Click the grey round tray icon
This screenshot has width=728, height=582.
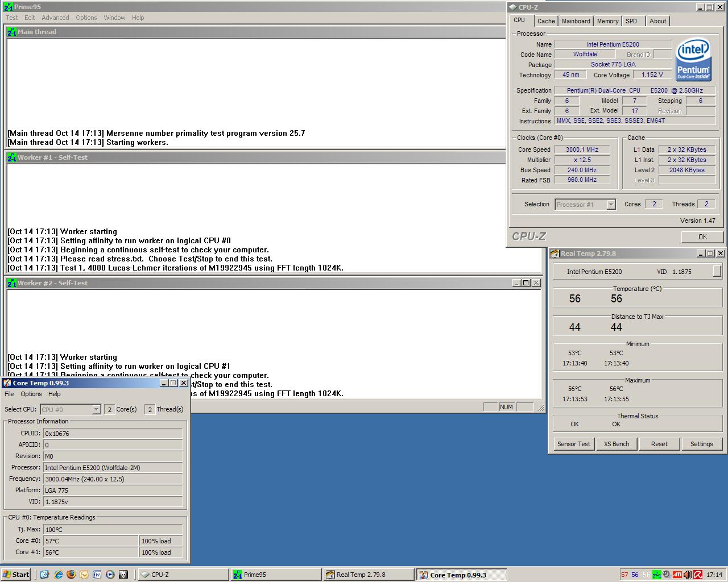[667, 574]
